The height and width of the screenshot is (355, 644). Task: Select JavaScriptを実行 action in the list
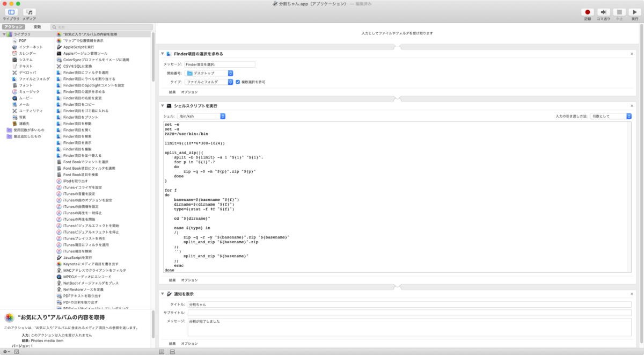pyautogui.click(x=77, y=258)
